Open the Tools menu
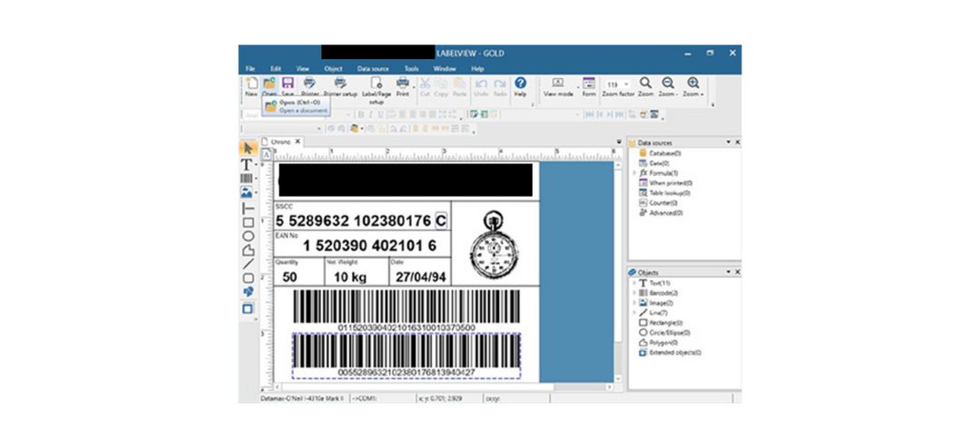The height and width of the screenshot is (448, 980). (x=411, y=69)
